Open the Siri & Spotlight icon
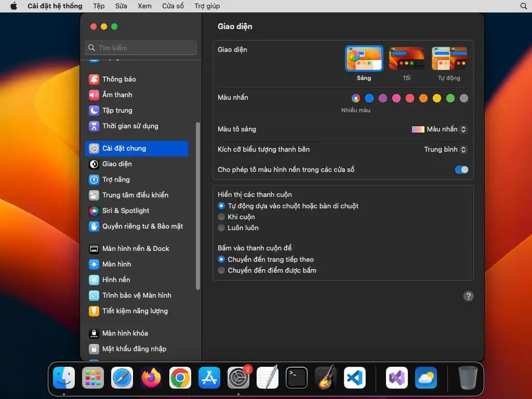This screenshot has width=532, height=399. pos(94,211)
